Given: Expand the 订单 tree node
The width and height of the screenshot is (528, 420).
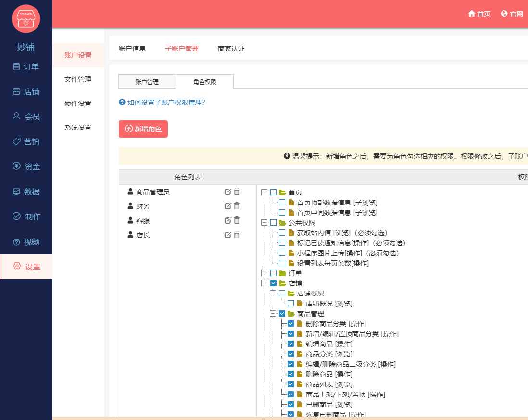Looking at the screenshot, I should click(x=264, y=273).
